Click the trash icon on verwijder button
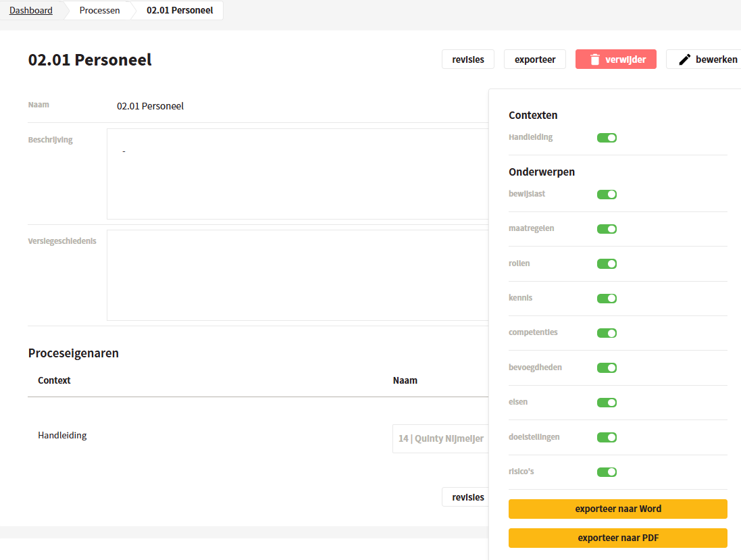The image size is (741, 560). 594,59
